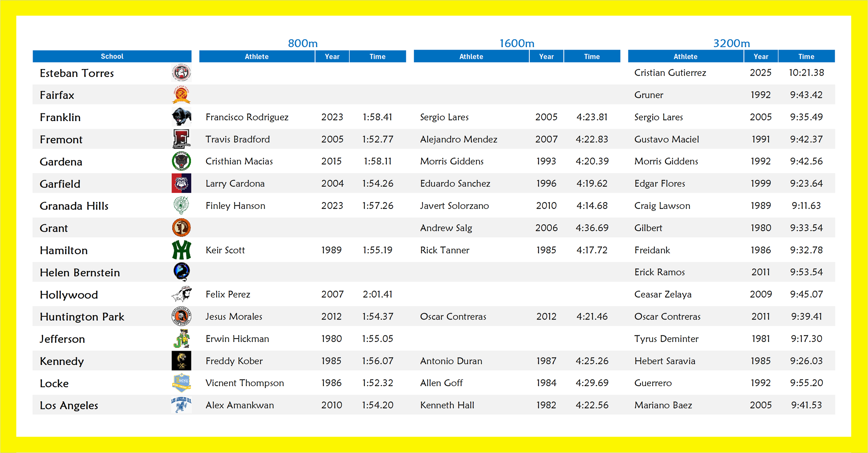Screen dimensions: 868x453
Task: Click athlete name Travis Bradford
Action: (237, 139)
